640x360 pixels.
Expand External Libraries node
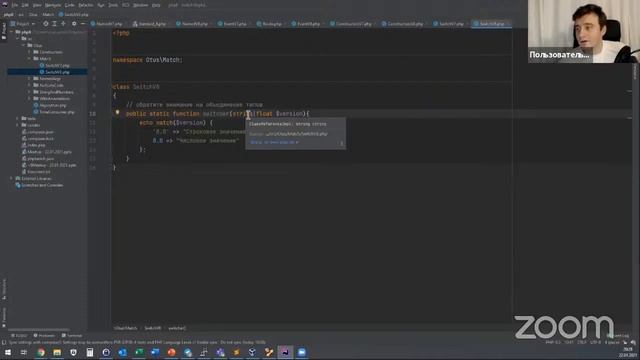pos(11,178)
